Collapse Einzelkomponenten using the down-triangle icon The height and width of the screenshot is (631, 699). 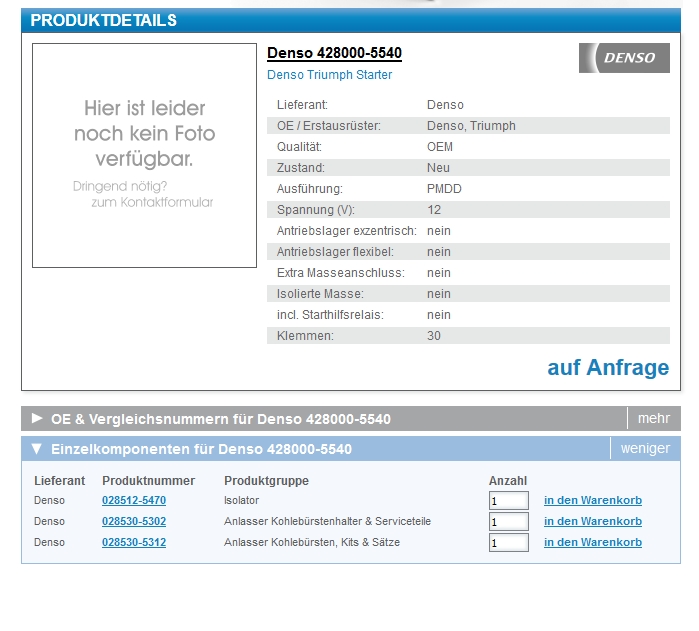37,449
